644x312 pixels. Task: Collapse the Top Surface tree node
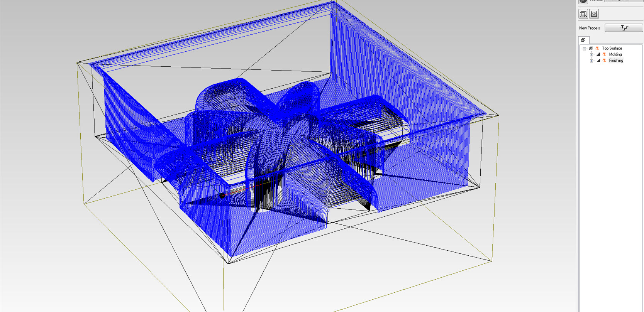click(585, 49)
